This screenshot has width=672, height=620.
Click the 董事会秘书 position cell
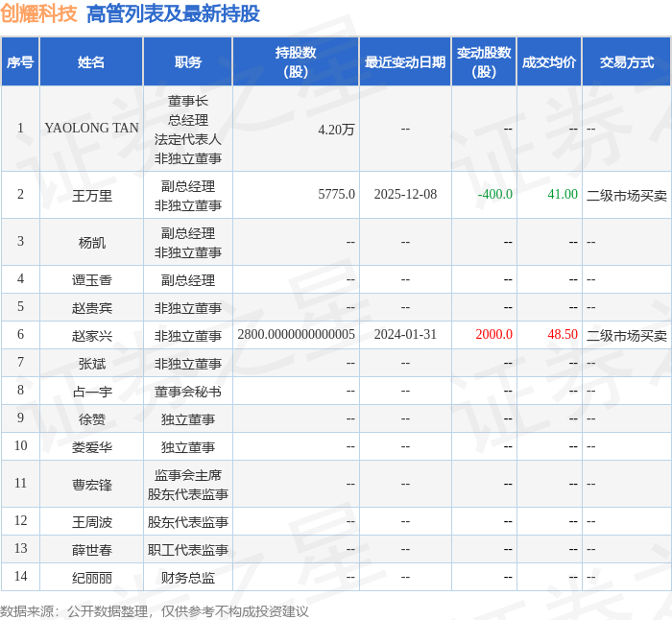click(188, 392)
